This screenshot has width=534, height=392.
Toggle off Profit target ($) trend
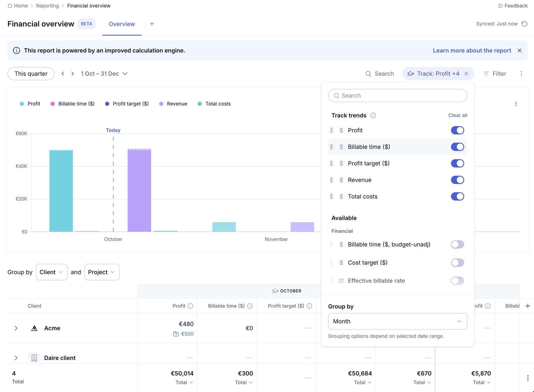click(457, 163)
